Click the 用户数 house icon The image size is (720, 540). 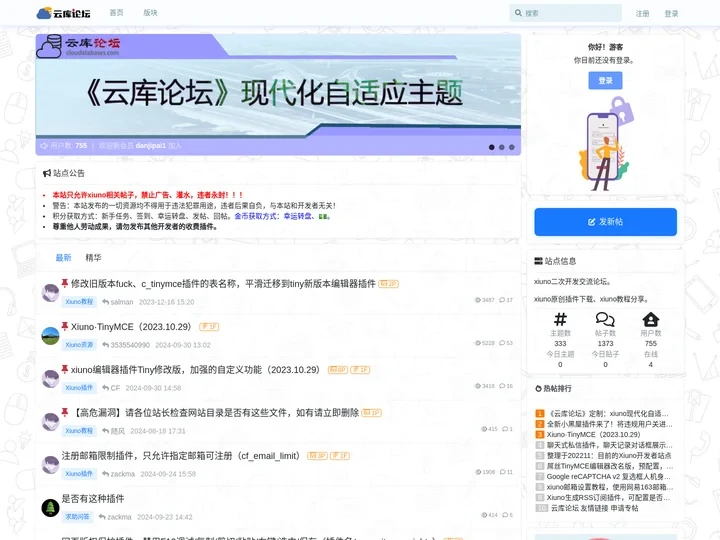tap(651, 319)
